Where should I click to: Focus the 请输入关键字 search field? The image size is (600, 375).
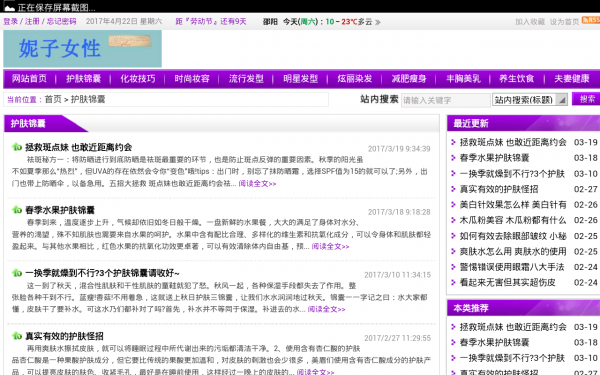pos(445,100)
